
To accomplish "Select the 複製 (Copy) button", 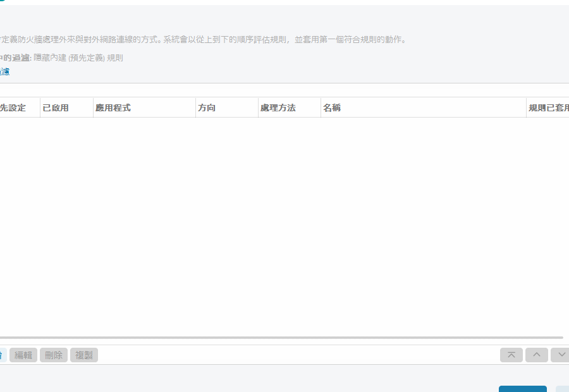I will point(84,355).
